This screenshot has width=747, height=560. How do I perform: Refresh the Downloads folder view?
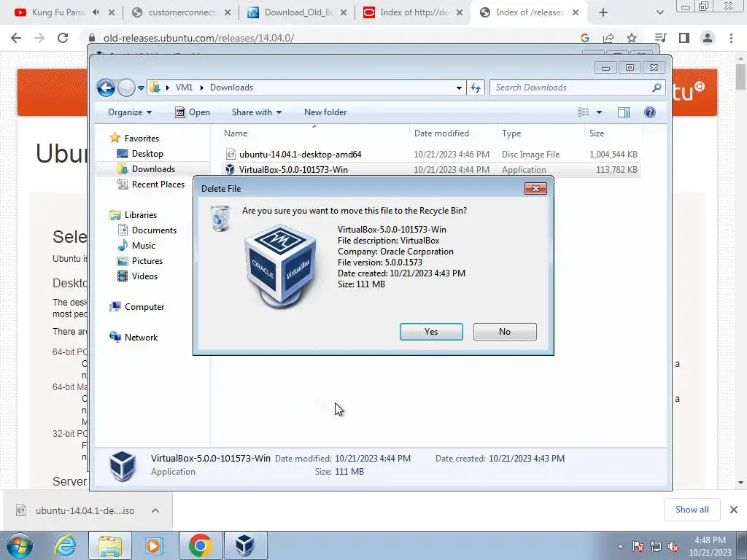point(476,87)
